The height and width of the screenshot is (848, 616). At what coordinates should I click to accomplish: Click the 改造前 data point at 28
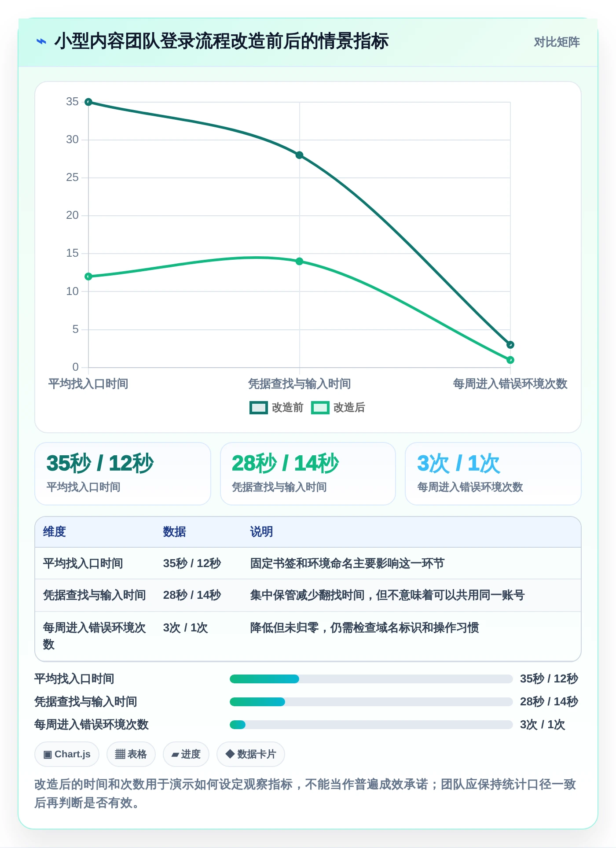pos(299,155)
